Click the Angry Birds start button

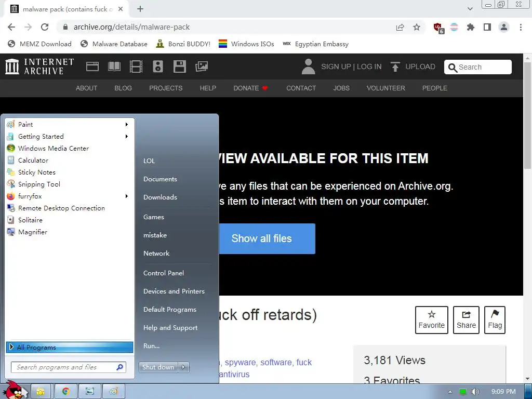point(14,390)
